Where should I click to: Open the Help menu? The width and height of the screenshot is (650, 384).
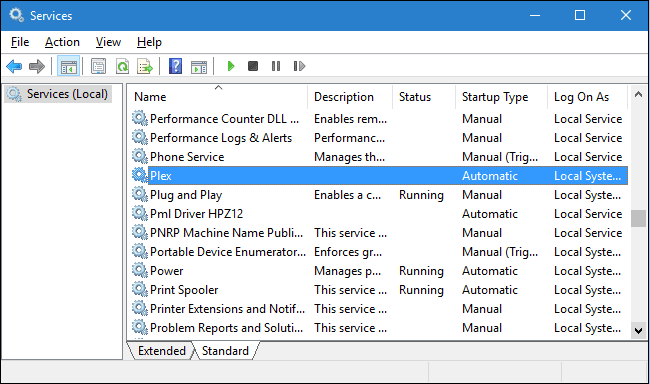point(149,42)
